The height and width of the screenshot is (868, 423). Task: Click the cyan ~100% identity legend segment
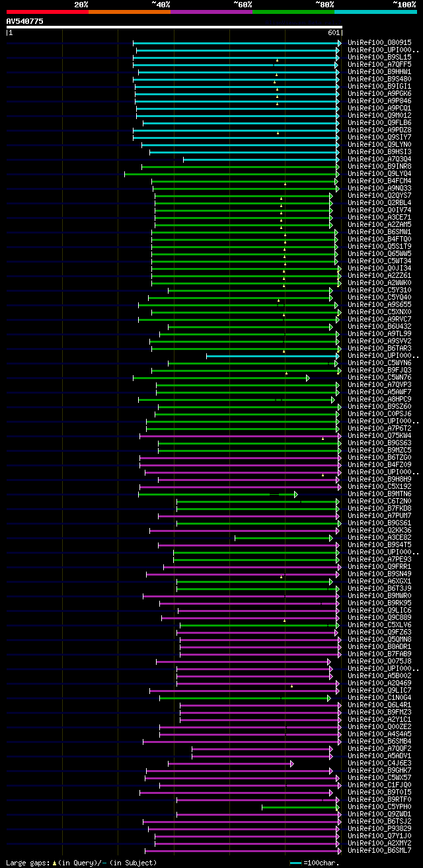(375, 11)
